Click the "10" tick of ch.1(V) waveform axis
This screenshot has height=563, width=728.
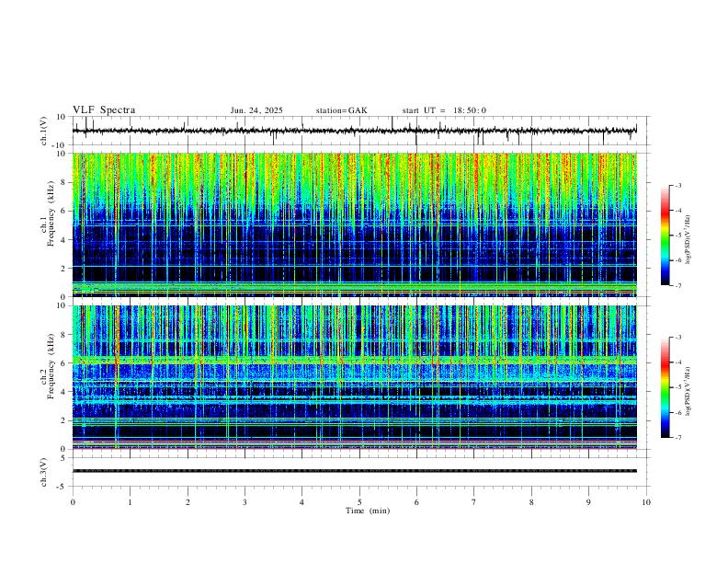pyautogui.click(x=62, y=117)
